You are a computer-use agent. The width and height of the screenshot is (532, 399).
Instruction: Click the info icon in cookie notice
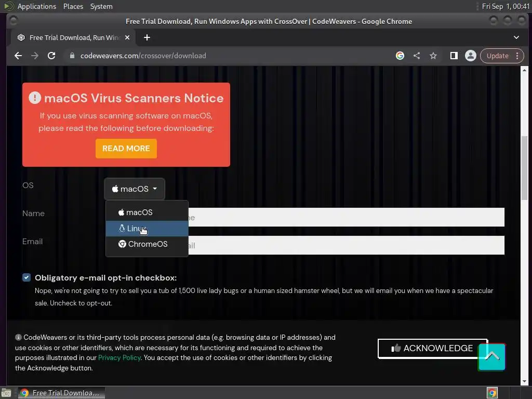coord(18,337)
